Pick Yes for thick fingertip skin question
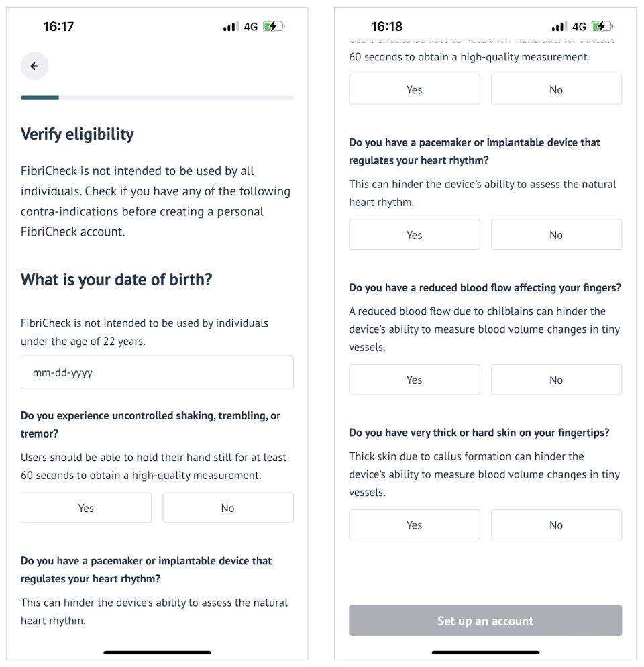Screen dimensions: 644x667 (414, 525)
